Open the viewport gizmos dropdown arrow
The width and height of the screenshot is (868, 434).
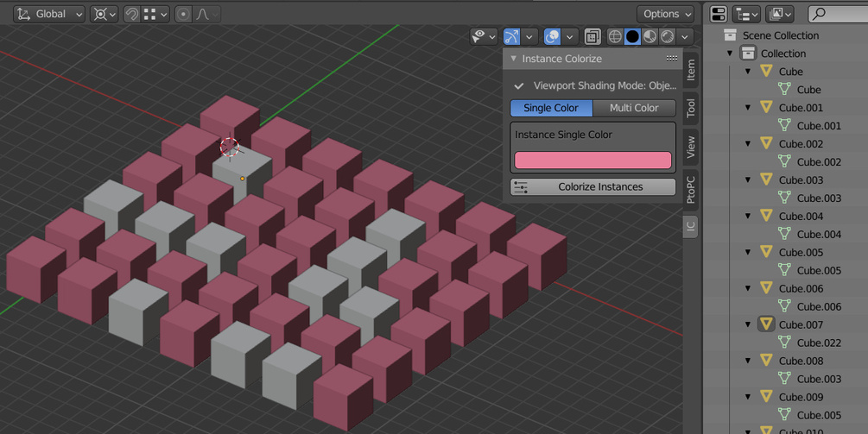coord(529,36)
